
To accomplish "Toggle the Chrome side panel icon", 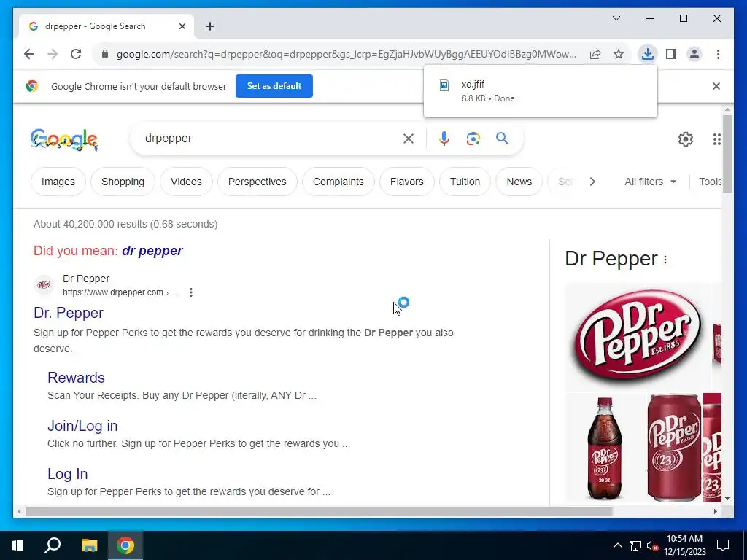I will pyautogui.click(x=671, y=54).
